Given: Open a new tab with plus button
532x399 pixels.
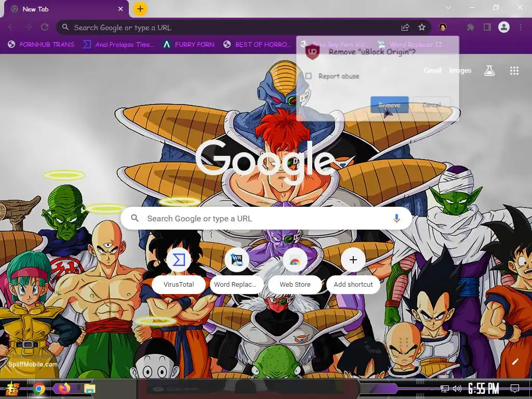Looking at the screenshot, I should [140, 9].
